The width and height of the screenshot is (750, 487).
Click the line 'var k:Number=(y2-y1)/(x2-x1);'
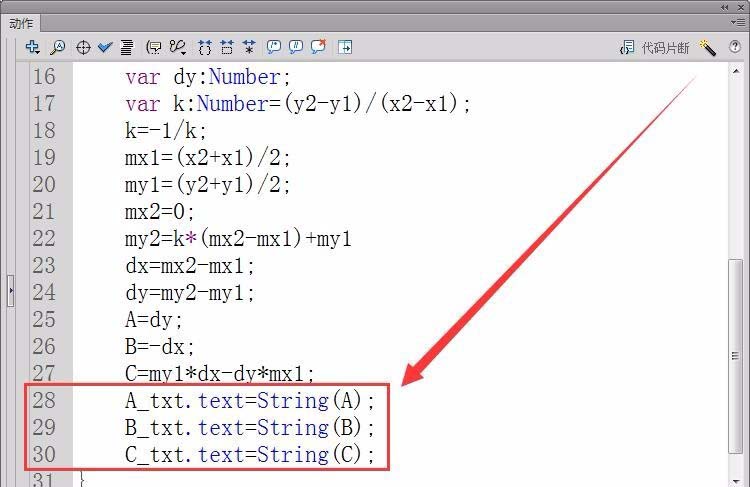coord(298,103)
